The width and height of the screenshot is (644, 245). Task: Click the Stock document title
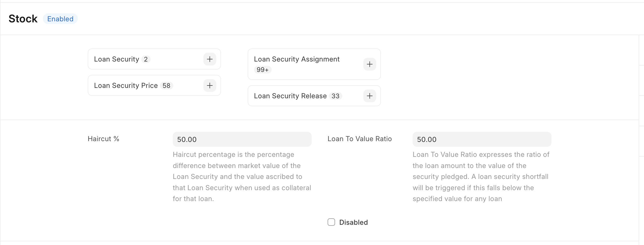coord(23,19)
